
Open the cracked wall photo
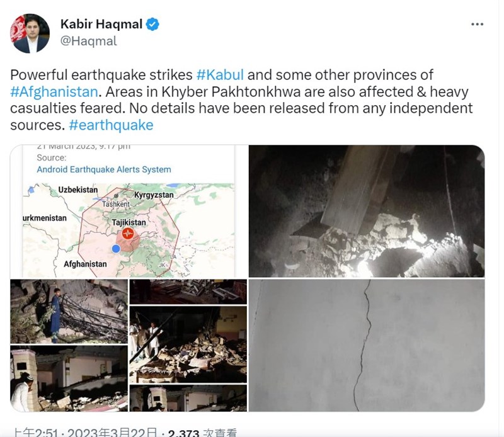[x=367, y=345]
